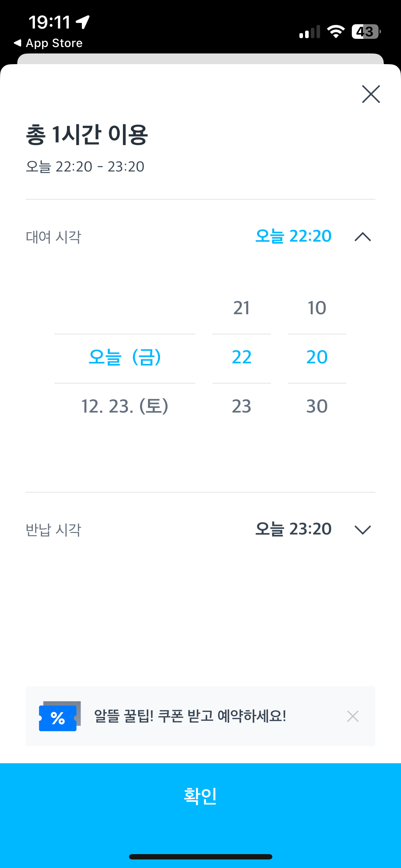This screenshot has height=868, width=401.
Task: Select hour 23 on the picker wheel
Action: tap(241, 406)
